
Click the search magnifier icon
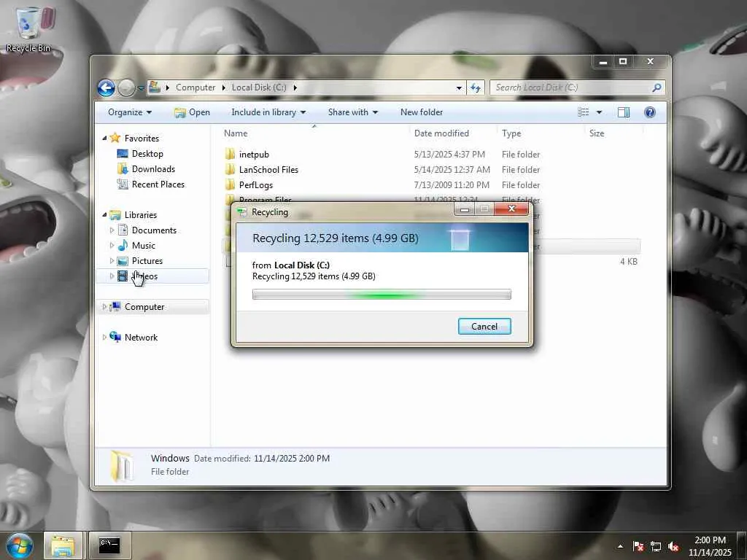657,87
